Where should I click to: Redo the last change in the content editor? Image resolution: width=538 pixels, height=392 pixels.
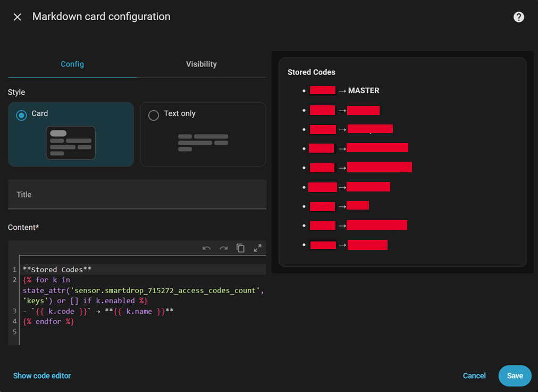[x=223, y=248]
